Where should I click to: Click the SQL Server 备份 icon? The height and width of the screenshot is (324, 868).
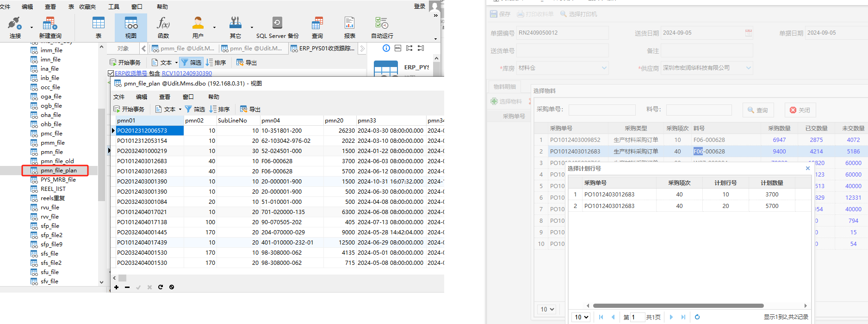pos(277,23)
